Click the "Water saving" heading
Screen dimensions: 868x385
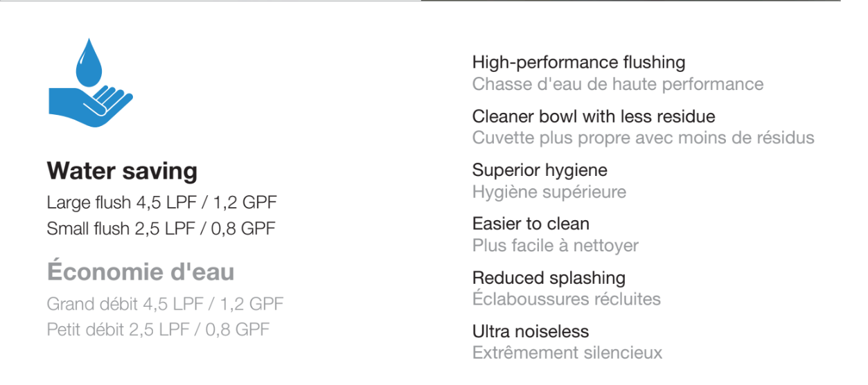(x=122, y=171)
